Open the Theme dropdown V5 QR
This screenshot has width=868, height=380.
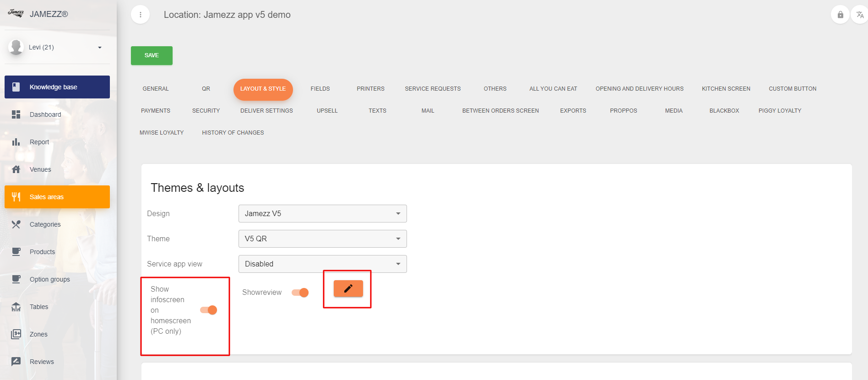point(323,239)
